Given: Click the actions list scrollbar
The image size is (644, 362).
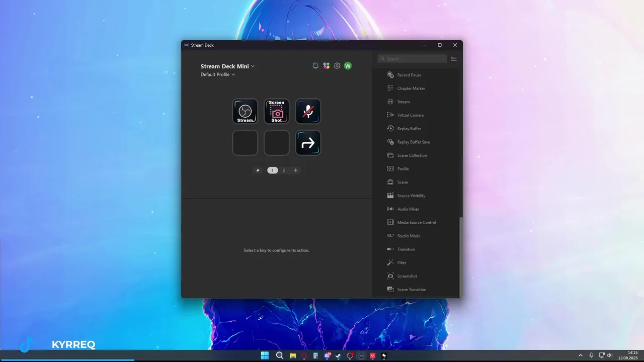Looking at the screenshot, I should pos(461,256).
